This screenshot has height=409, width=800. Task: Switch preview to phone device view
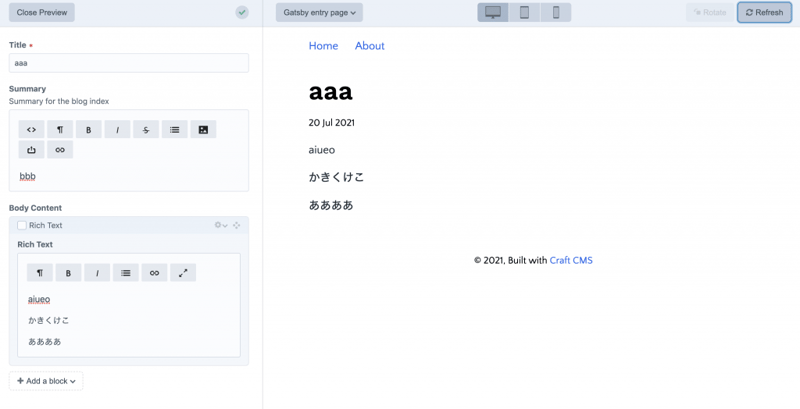(556, 13)
